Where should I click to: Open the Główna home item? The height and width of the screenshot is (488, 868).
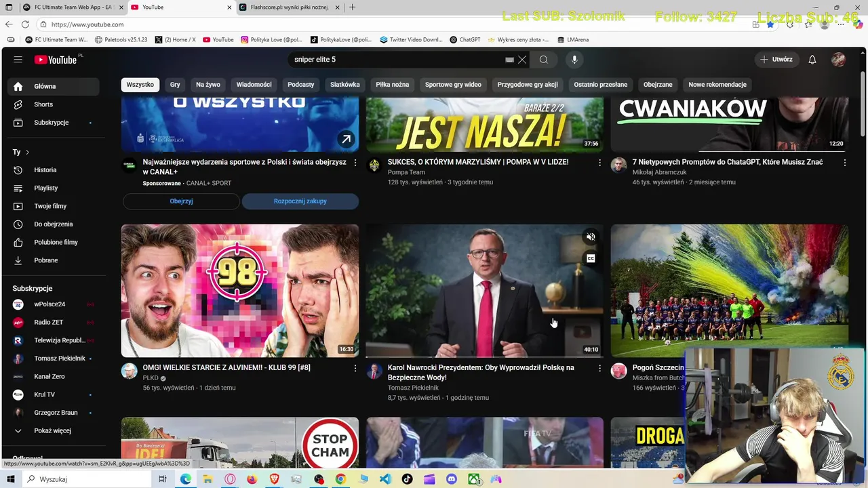tap(54, 87)
